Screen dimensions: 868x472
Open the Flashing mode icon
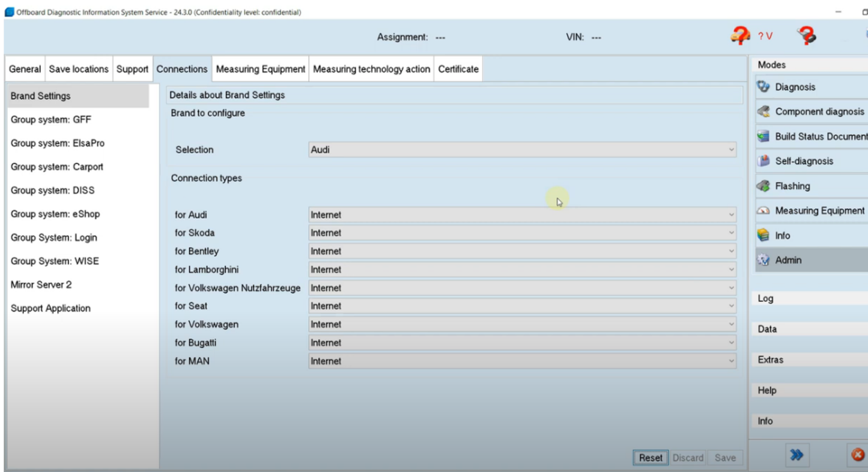tap(763, 186)
